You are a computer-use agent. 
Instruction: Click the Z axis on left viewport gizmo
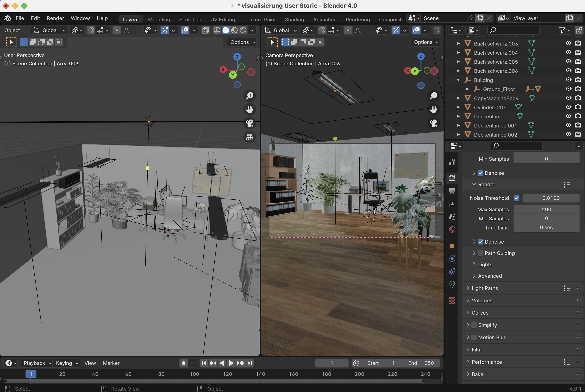(237, 57)
